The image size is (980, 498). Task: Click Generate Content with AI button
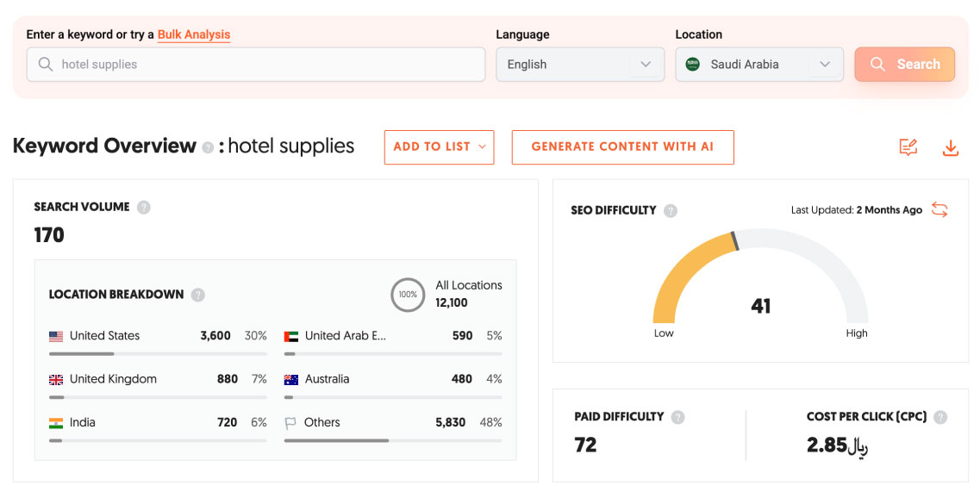coord(622,147)
